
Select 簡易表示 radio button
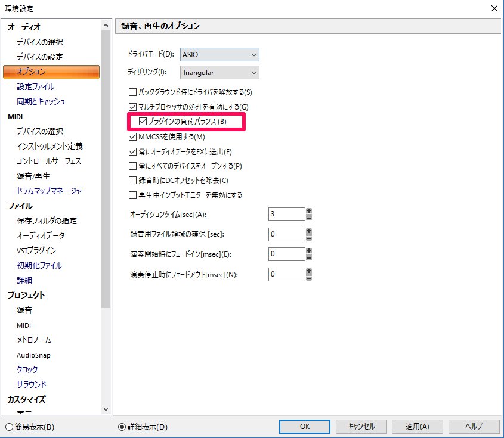coord(9,427)
